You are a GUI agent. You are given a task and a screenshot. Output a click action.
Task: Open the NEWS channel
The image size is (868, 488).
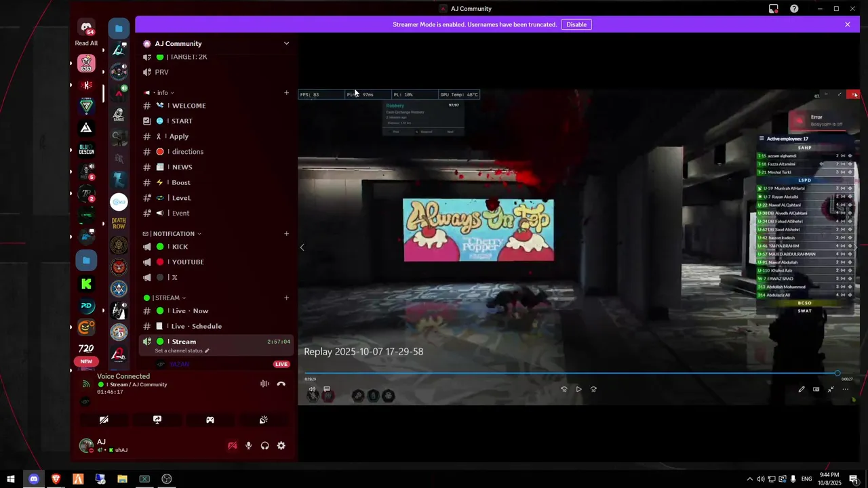[x=216, y=167]
